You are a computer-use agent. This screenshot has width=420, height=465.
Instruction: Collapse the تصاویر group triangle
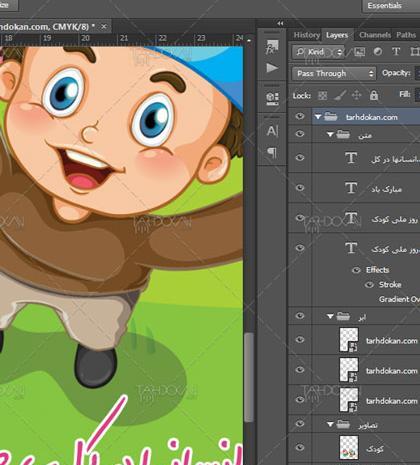point(330,425)
